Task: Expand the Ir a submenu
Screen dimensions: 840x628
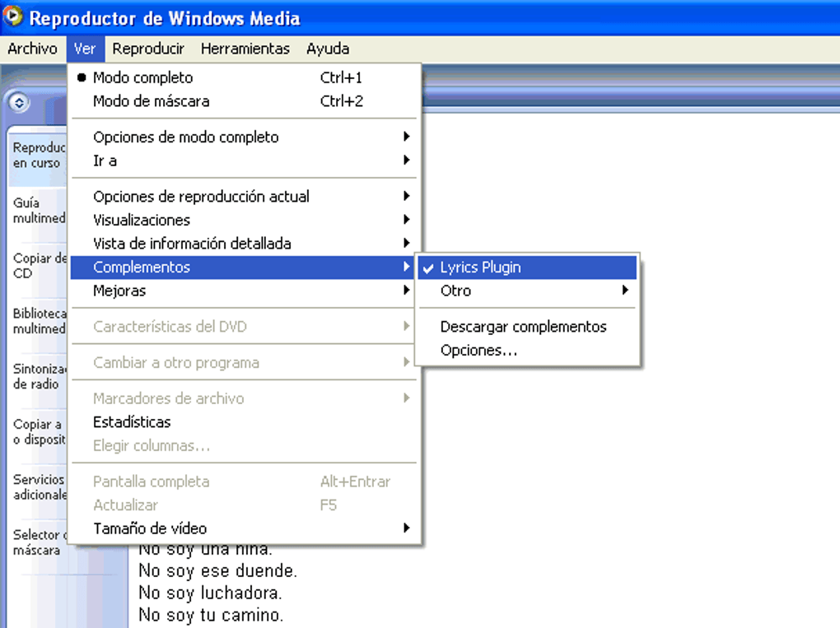Action: click(246, 160)
